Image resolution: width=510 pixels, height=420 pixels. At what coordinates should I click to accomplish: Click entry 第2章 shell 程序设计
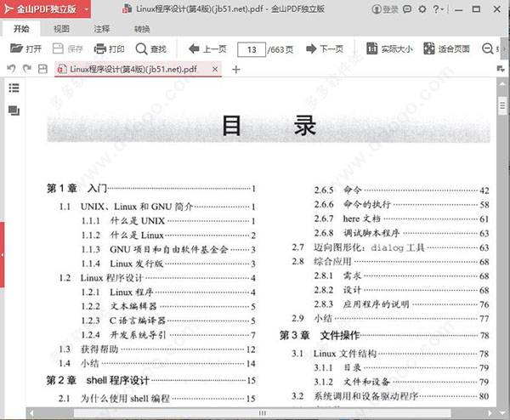(151, 380)
